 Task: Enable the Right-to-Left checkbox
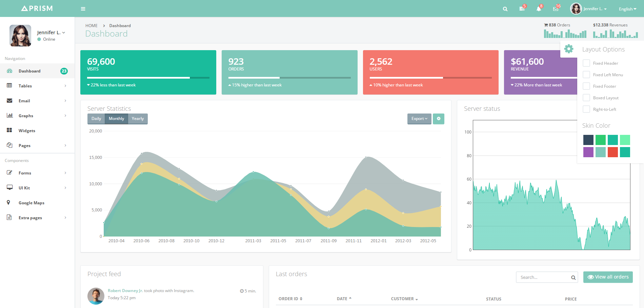point(586,109)
